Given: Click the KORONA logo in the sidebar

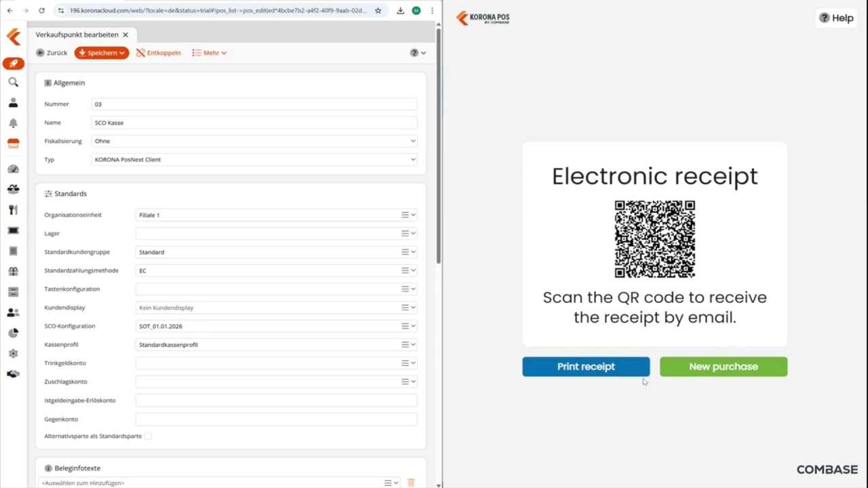Looking at the screenshot, I should click(14, 37).
